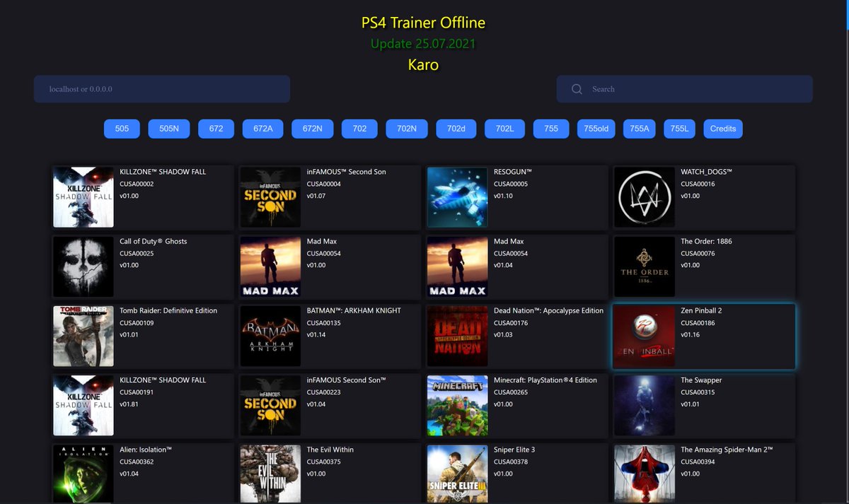Choose the 505N firmware button

(169, 129)
